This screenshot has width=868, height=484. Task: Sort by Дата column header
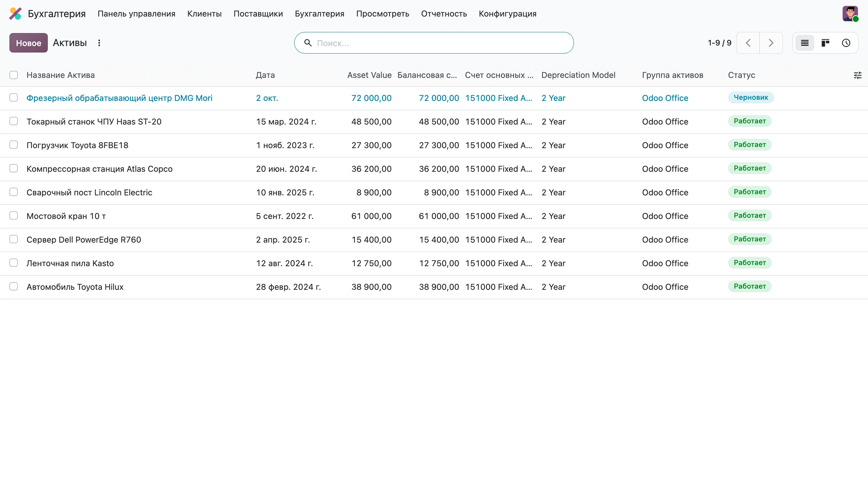(x=265, y=75)
